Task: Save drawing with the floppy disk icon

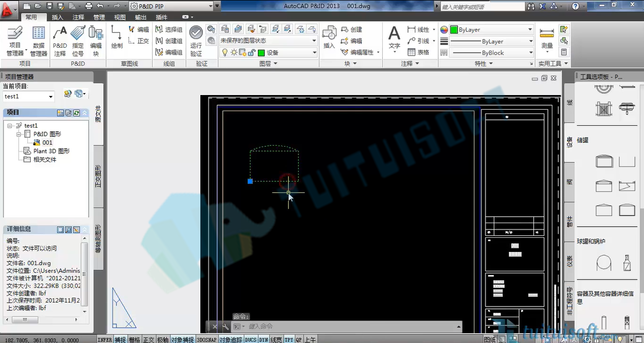Action: point(49,6)
